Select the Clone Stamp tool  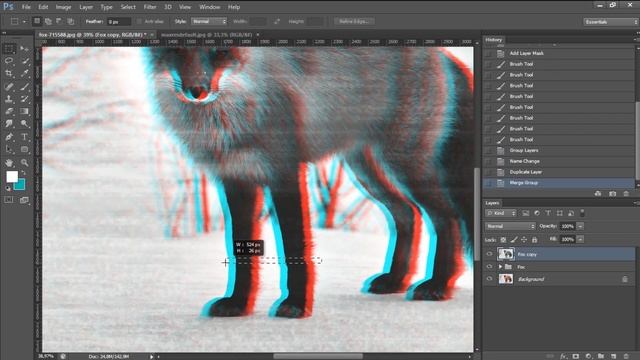[x=9, y=99]
